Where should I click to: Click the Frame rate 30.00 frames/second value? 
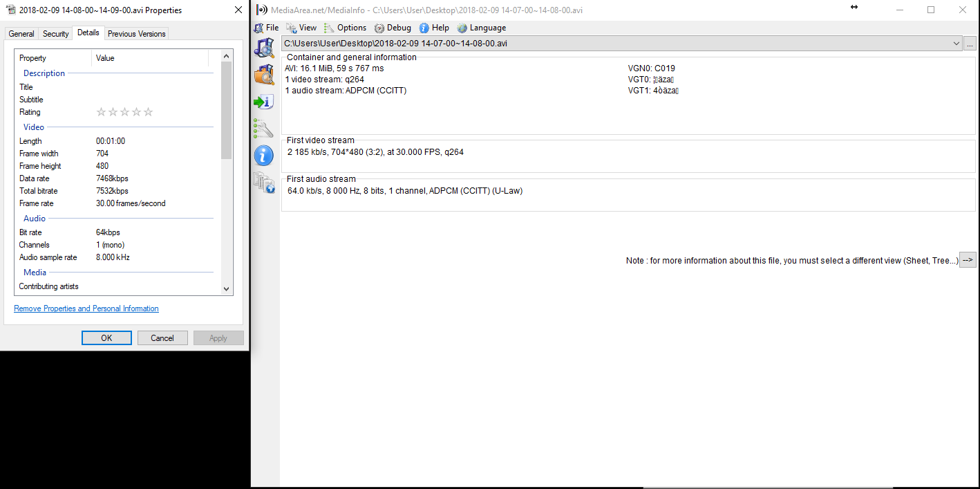click(x=131, y=203)
